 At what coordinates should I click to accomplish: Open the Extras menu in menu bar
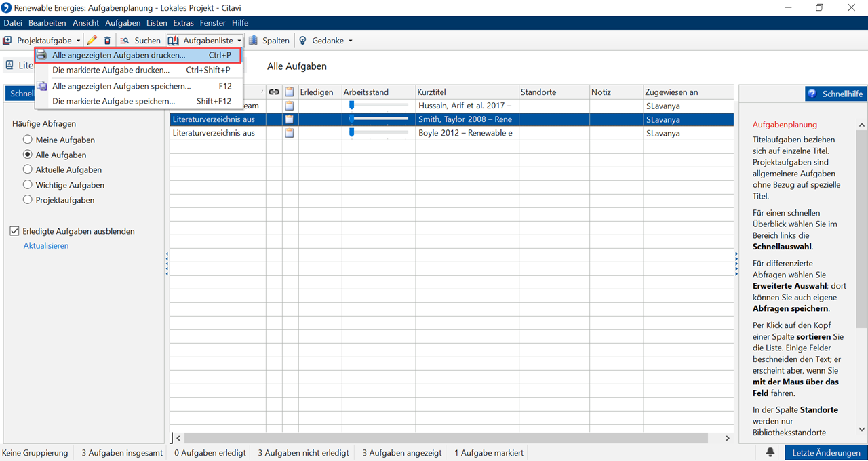coord(183,23)
